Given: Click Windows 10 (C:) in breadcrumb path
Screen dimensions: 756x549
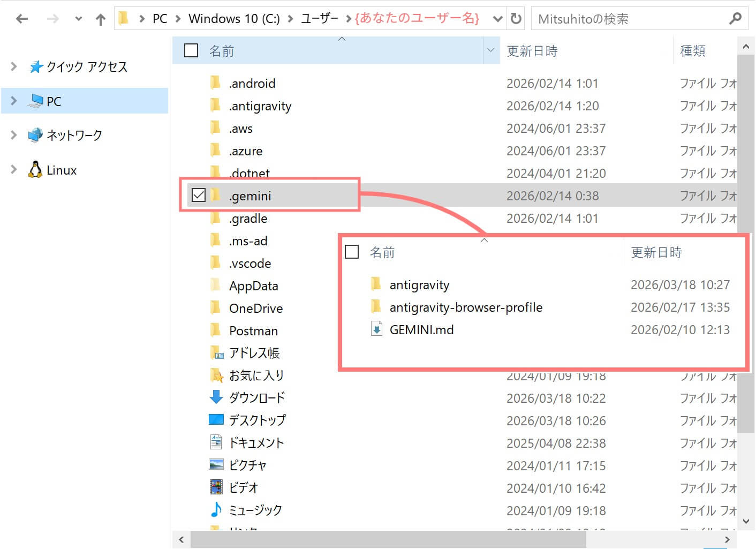Looking at the screenshot, I should tap(234, 19).
